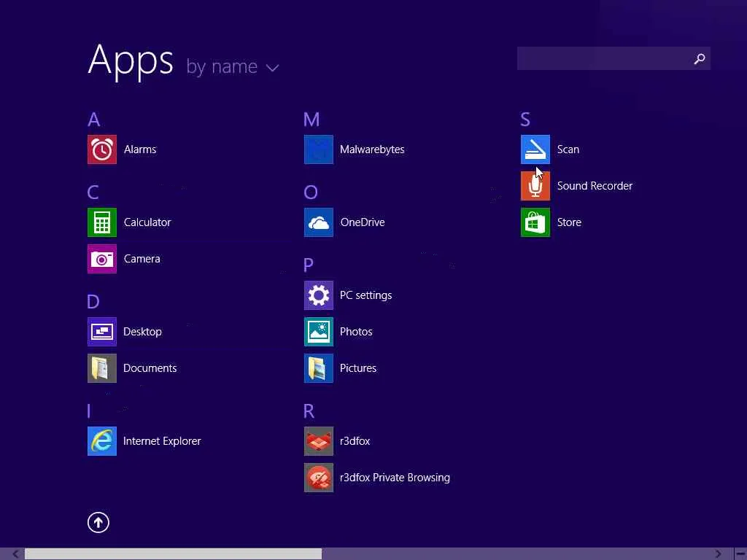The width and height of the screenshot is (747, 560).
Task: Click the 'r3dfox Private Browsing' label text
Action: point(395,478)
